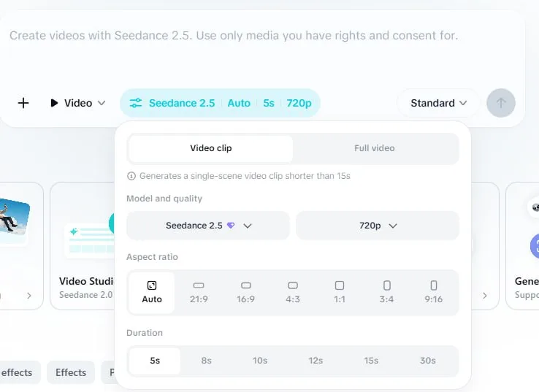Choose the 1:1 square aspect ratio
This screenshot has height=392, width=539.
(x=340, y=293)
